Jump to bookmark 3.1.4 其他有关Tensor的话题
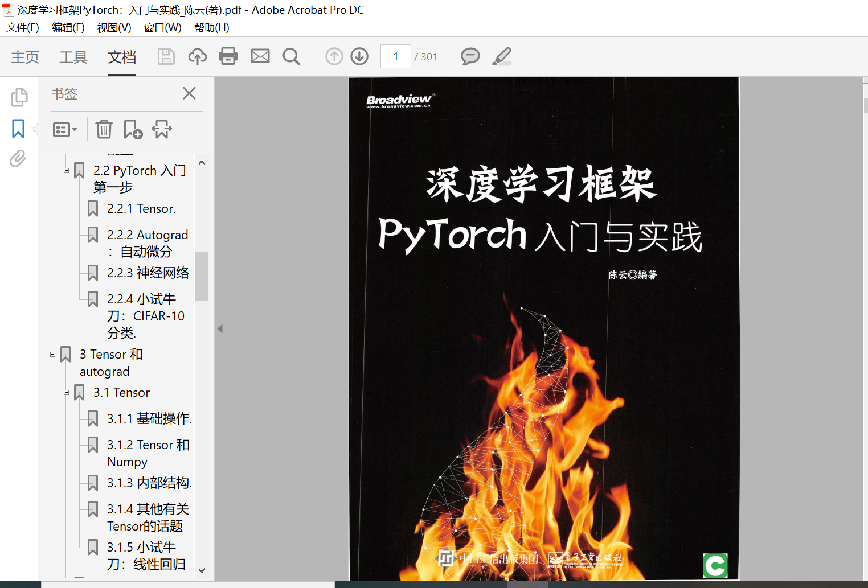Viewport: 868px width, 588px height. [148, 517]
